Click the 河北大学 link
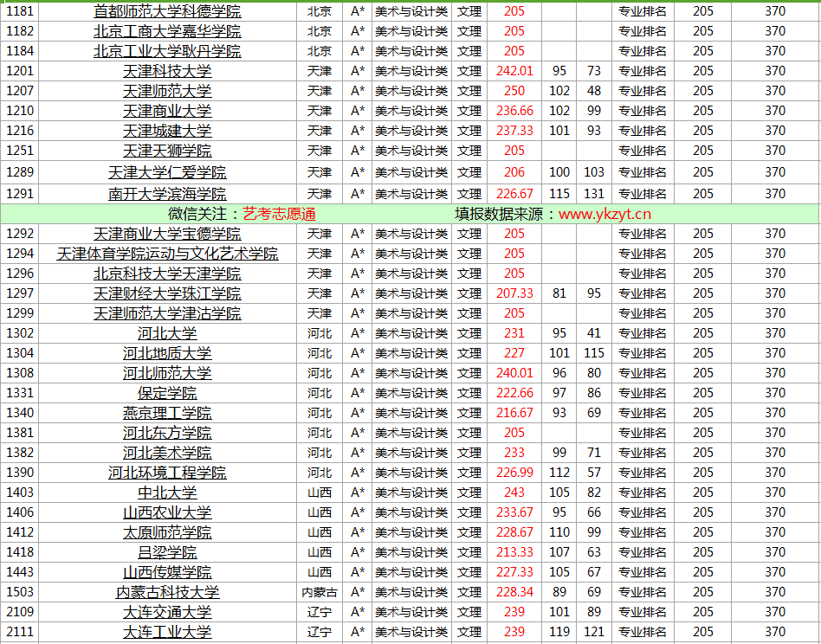This screenshot has height=644, width=821. (x=167, y=333)
